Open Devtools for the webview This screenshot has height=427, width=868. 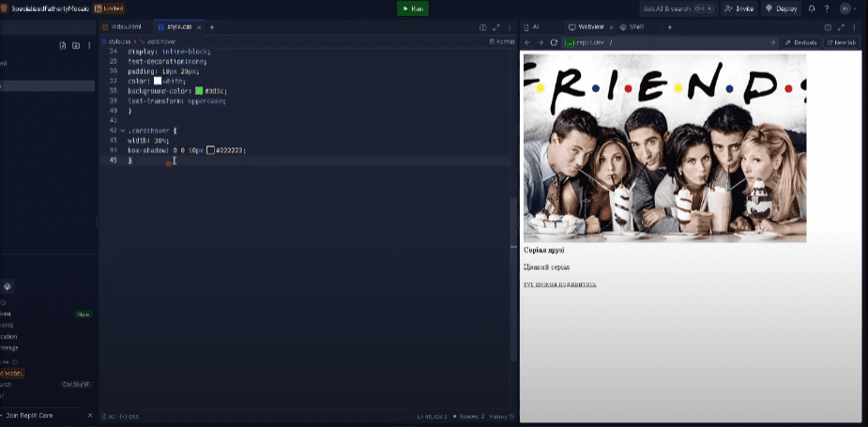(801, 42)
